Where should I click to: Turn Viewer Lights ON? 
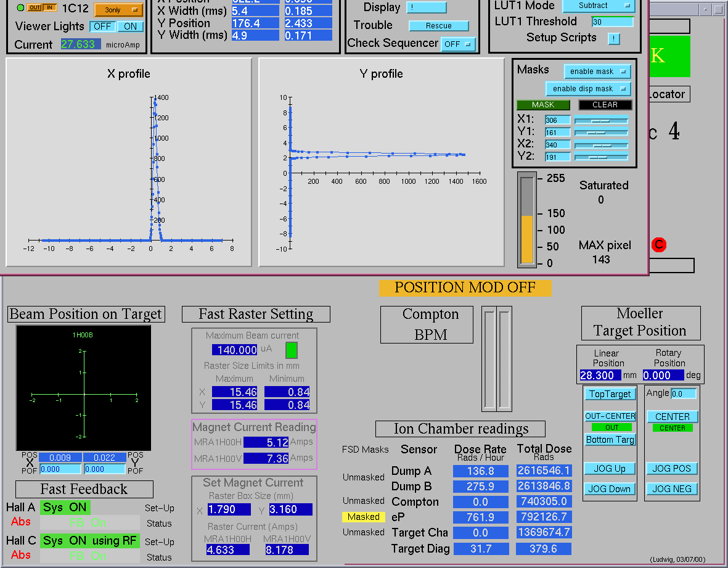[130, 27]
